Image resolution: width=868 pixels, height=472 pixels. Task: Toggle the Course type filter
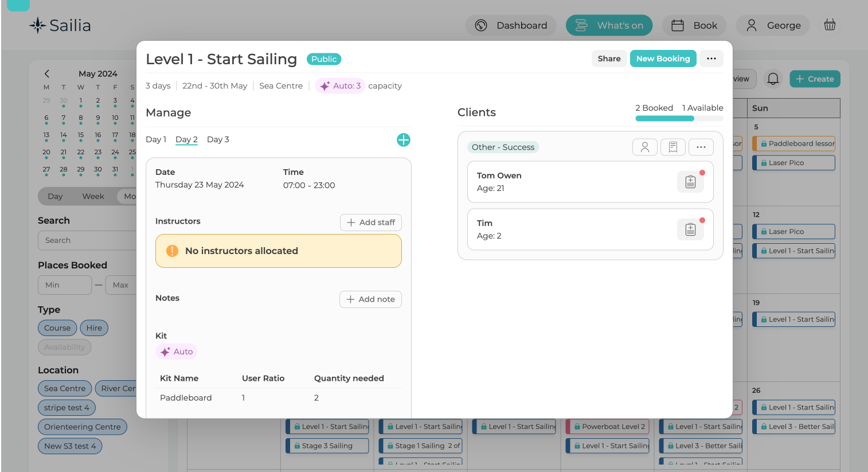click(57, 327)
